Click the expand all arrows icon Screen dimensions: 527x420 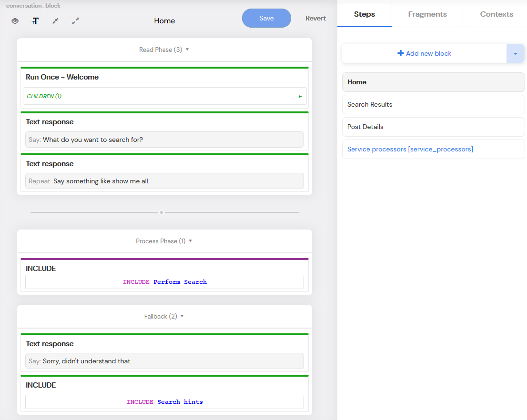(x=75, y=21)
